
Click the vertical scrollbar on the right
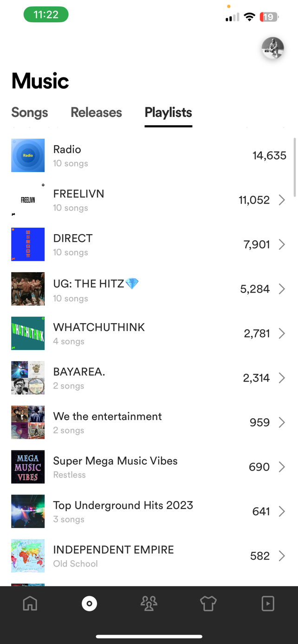pyautogui.click(x=294, y=167)
